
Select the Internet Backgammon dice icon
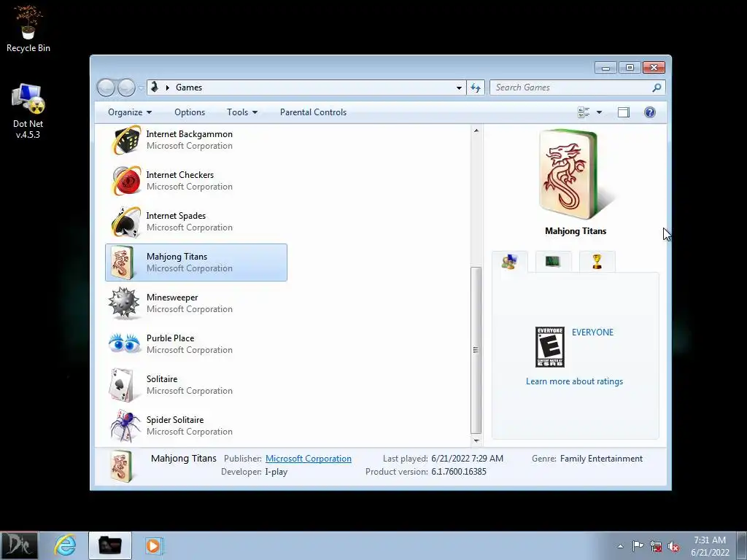pyautogui.click(x=125, y=140)
